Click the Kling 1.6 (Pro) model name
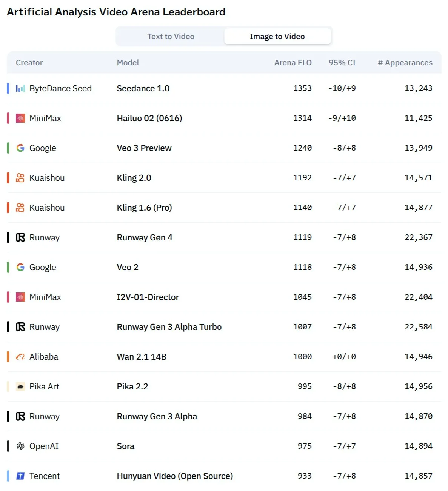The width and height of the screenshot is (448, 491). tap(145, 208)
